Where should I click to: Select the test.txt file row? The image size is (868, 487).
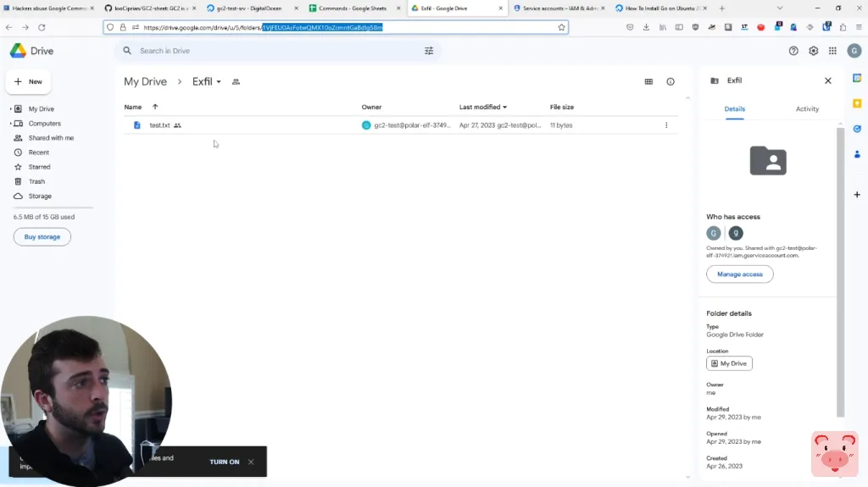(x=400, y=125)
